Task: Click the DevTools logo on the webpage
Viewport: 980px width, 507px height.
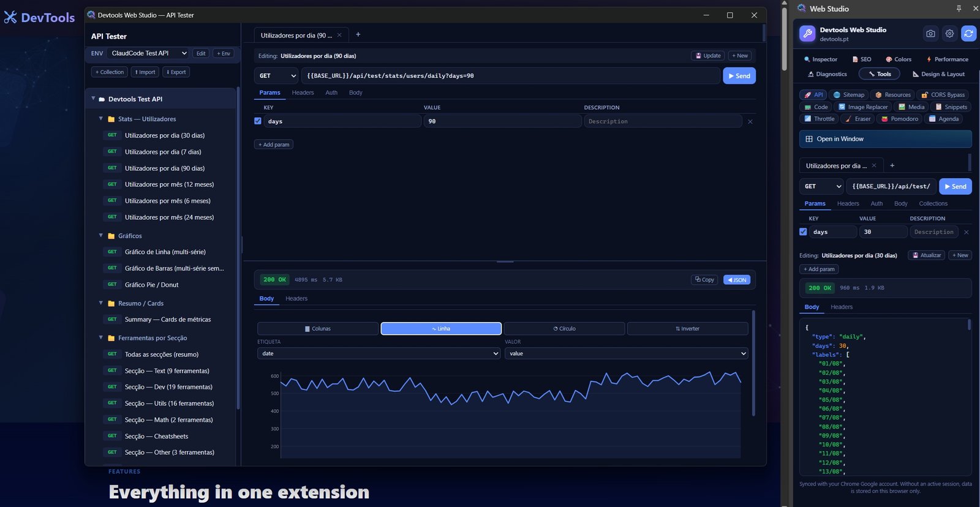Action: click(39, 18)
